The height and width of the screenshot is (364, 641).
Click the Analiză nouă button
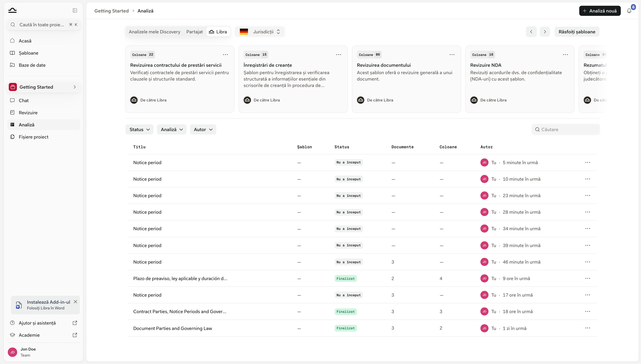click(600, 11)
